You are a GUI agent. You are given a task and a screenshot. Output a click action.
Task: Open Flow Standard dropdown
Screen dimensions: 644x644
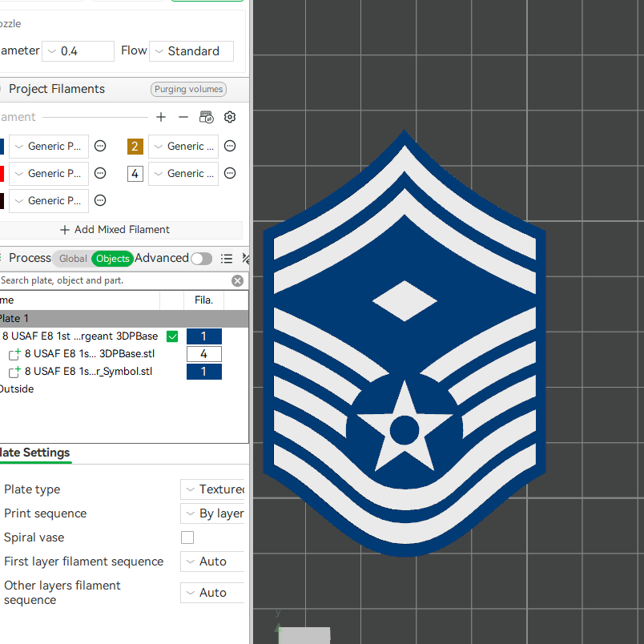(191, 51)
